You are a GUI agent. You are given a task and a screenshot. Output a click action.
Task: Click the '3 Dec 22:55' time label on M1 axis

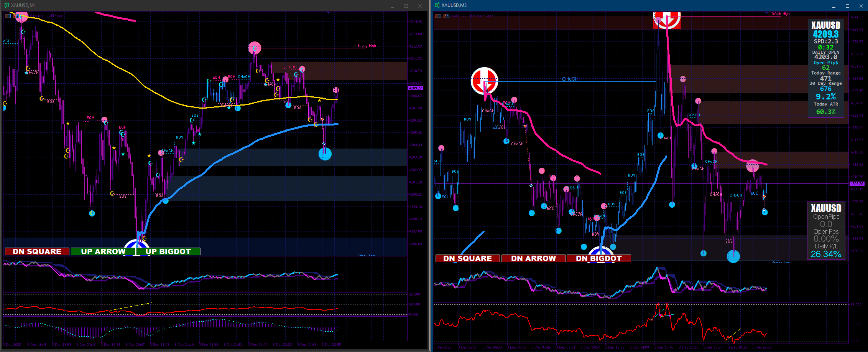tap(331, 344)
